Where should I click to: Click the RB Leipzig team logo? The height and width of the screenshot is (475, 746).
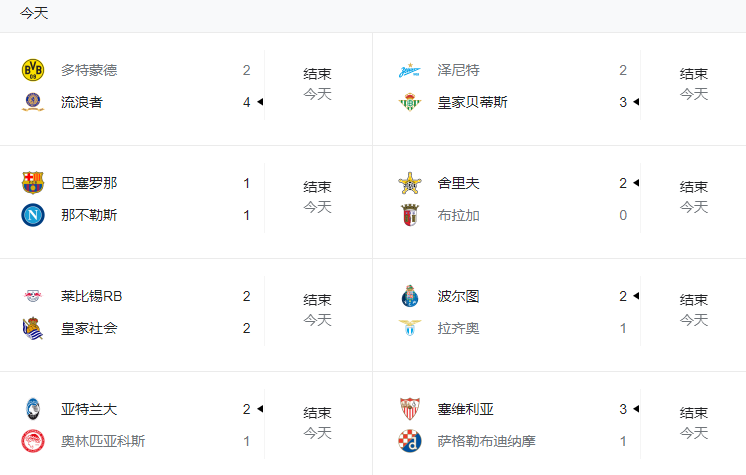point(33,296)
